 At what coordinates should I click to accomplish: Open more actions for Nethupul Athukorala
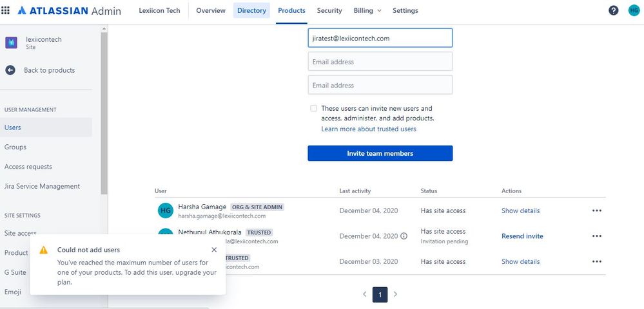597,236
